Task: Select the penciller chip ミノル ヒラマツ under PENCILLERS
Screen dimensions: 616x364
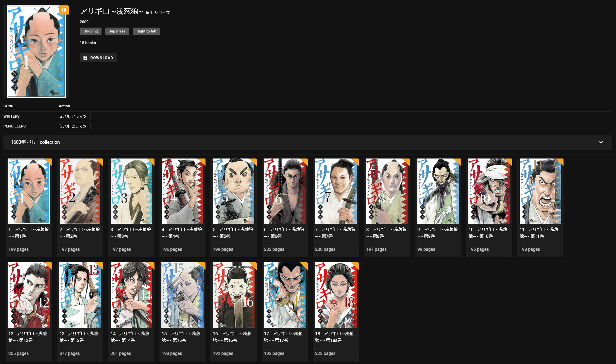Action: point(72,126)
